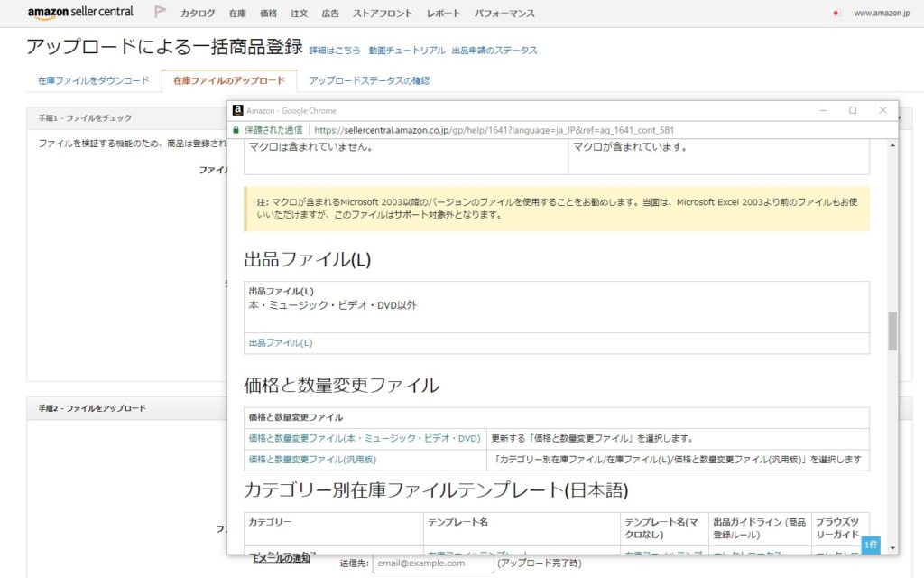Screen dimensions: 924x578
Task: Switch to アップロードステータスの確認 tab
Action: (369, 80)
